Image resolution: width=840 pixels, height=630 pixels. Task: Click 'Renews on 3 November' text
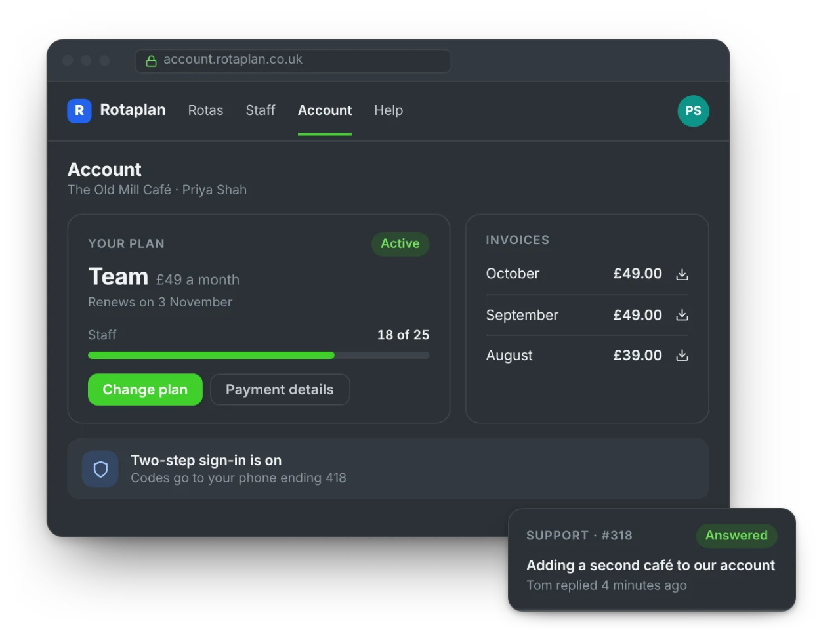point(160,302)
